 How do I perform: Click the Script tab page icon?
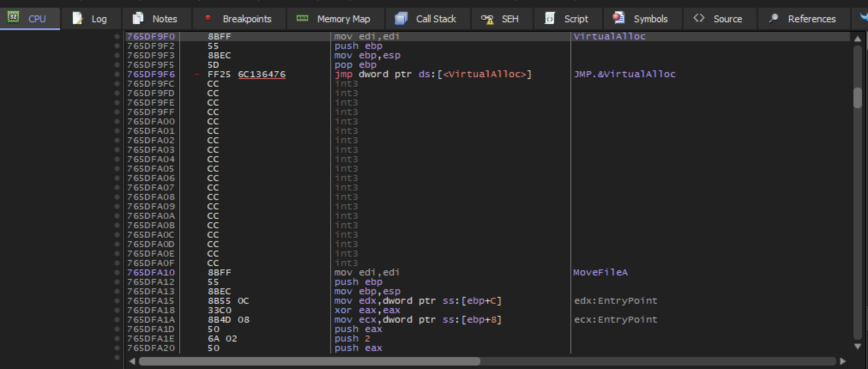pyautogui.click(x=549, y=18)
